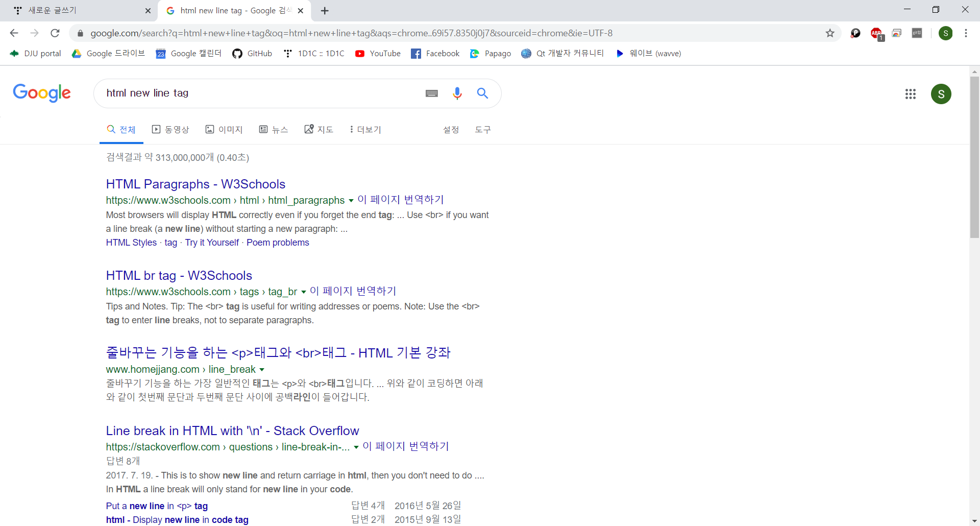Open a new browser tab
This screenshot has width=980, height=526.
(x=325, y=11)
